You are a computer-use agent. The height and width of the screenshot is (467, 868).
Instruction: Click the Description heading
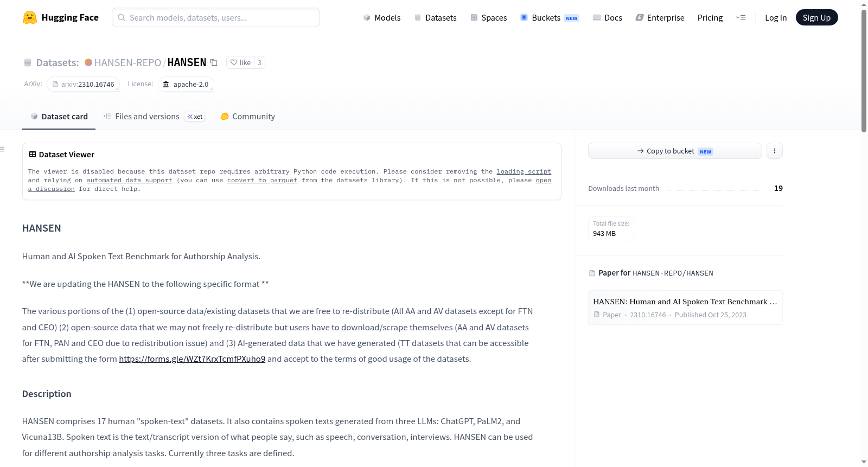point(47,394)
